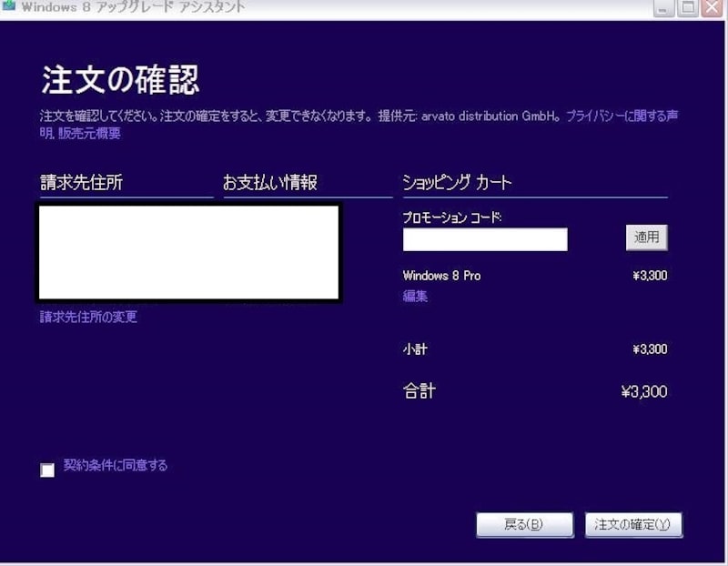Viewport: 728px width, 566px height.
Task: Open the 販売元概要 link
Action: pyautogui.click(x=89, y=134)
